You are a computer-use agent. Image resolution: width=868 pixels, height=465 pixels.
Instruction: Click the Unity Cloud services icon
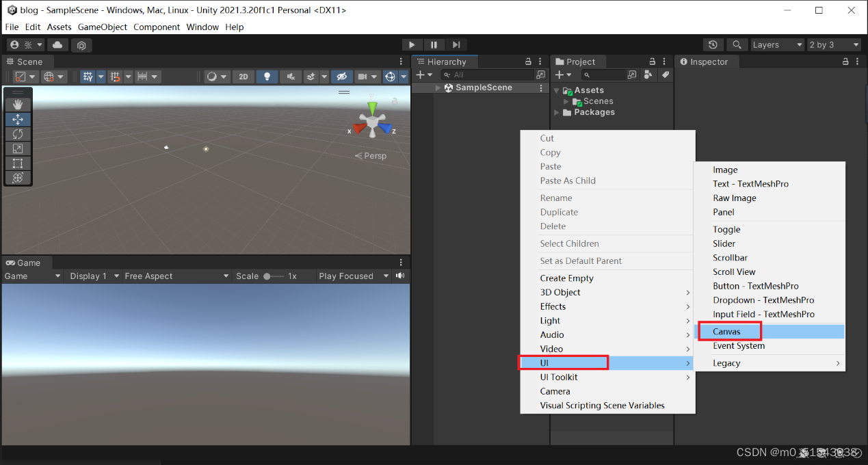pyautogui.click(x=57, y=44)
